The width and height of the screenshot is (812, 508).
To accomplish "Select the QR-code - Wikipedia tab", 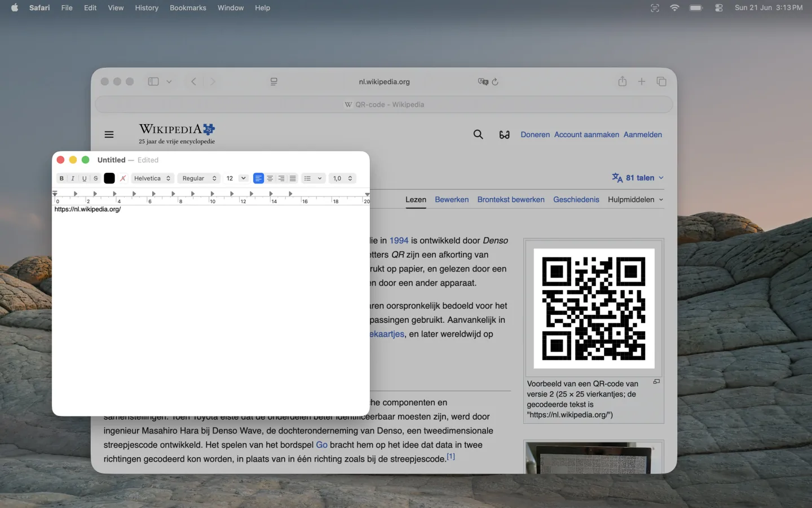I will 384,104.
